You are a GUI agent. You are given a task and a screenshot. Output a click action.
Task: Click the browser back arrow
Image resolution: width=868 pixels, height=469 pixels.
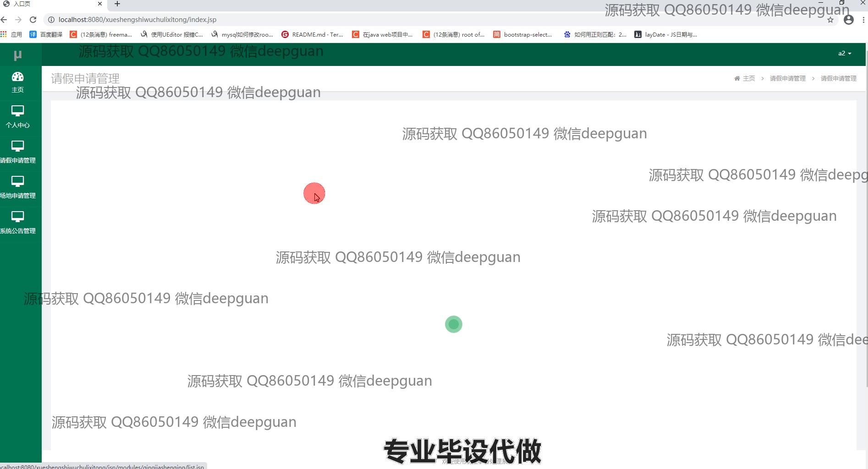tap(4, 20)
